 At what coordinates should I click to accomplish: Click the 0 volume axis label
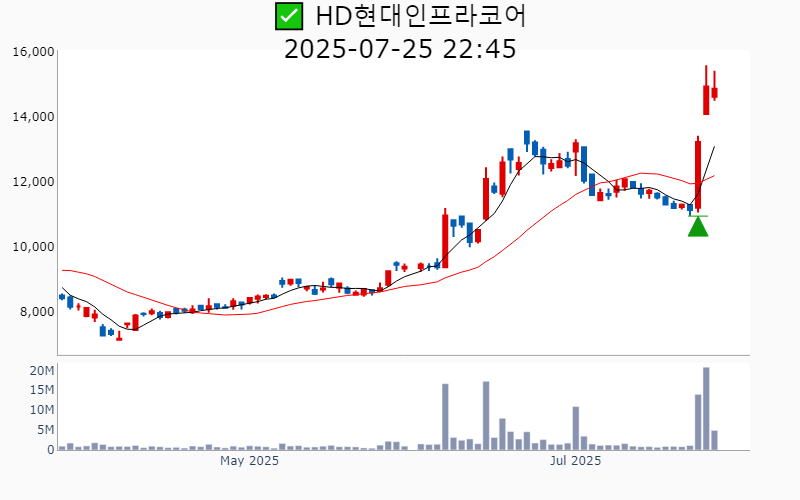[x=51, y=450]
